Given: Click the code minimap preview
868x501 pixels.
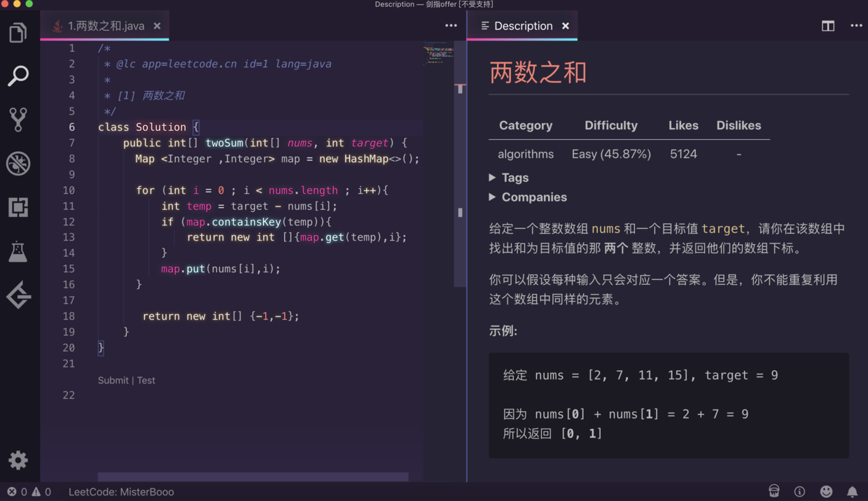Looking at the screenshot, I should pos(439,54).
